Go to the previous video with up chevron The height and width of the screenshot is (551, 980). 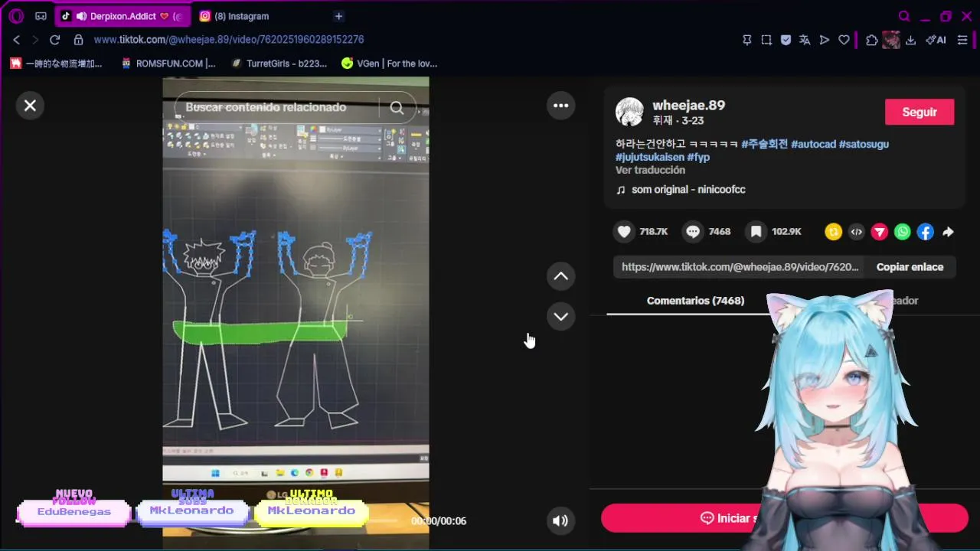point(561,276)
